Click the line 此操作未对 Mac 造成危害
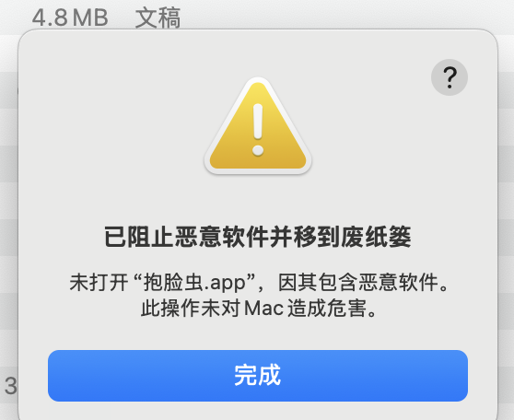This screenshot has height=420, width=514. (x=258, y=309)
